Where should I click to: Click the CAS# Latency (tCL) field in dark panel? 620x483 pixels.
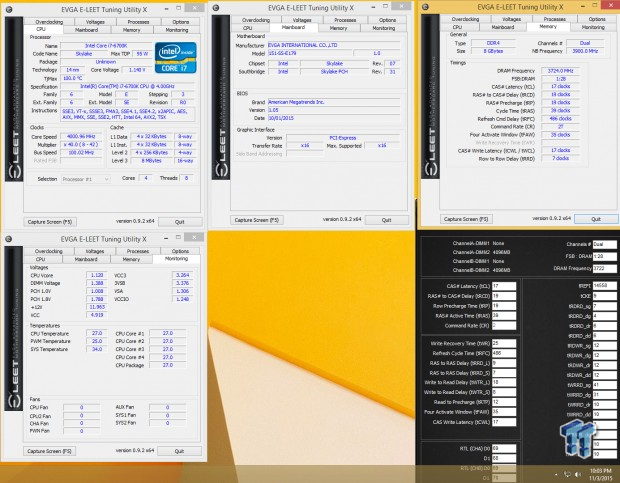[x=504, y=286]
